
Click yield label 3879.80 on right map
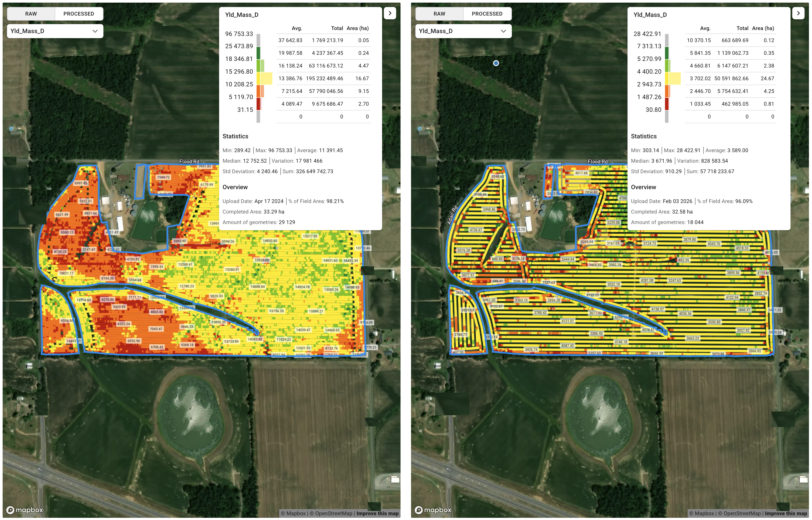[690, 239]
